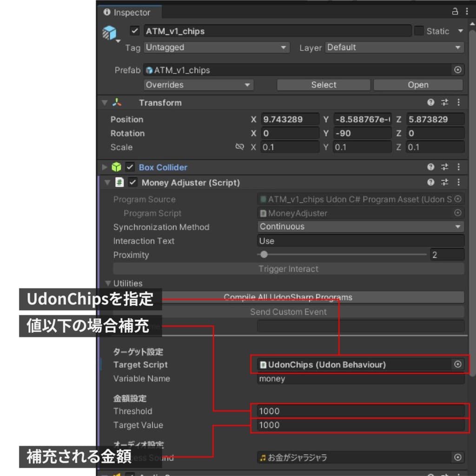Click the prefab Select button
This screenshot has width=476, height=476.
pos(324,85)
